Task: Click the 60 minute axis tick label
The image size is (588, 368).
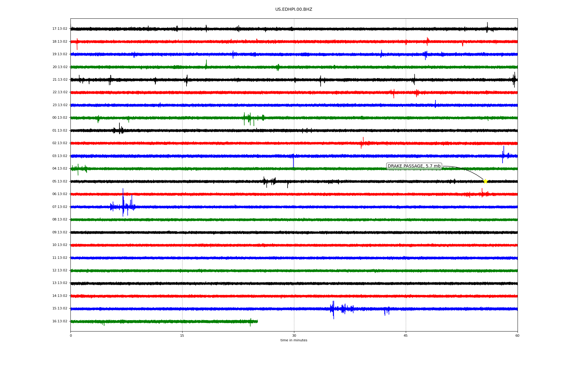Action: [x=517, y=336]
